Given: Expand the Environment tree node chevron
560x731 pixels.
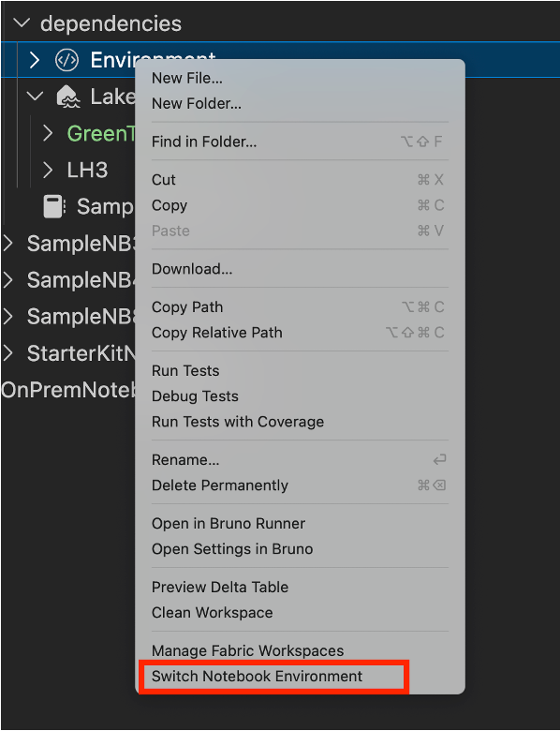Looking at the screenshot, I should [34, 60].
